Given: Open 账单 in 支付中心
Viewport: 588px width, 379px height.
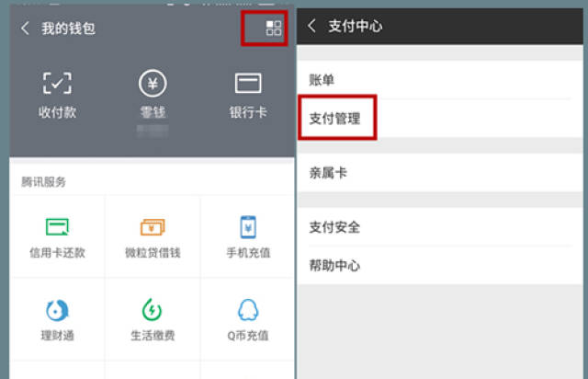Looking at the screenshot, I should [440, 80].
